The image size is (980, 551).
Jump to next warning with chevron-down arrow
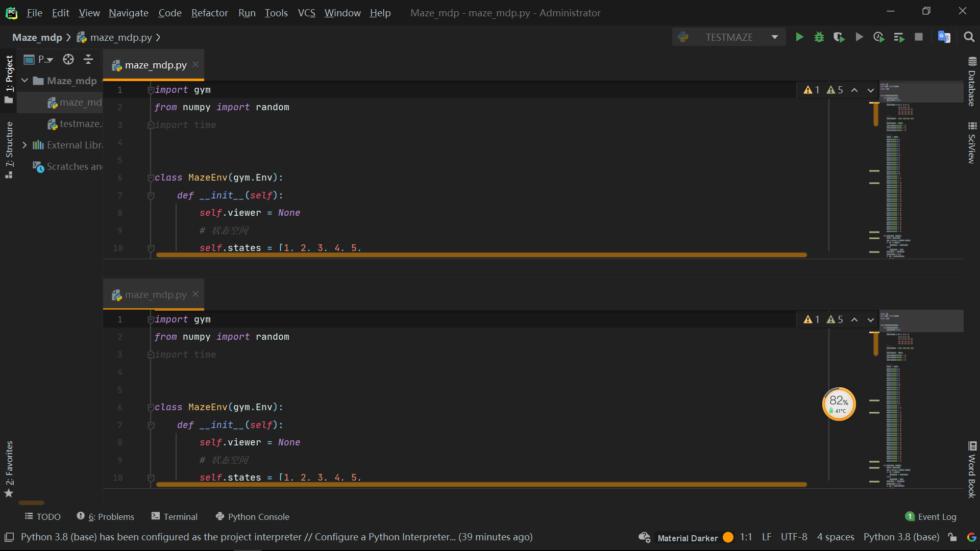tap(870, 90)
